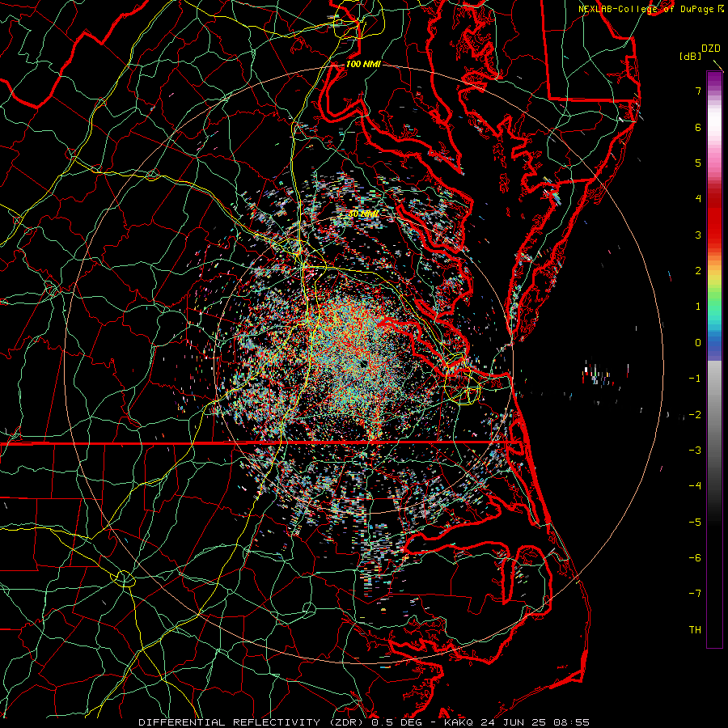
Task: Click the 100 NMI range ring label
Action: (363, 64)
